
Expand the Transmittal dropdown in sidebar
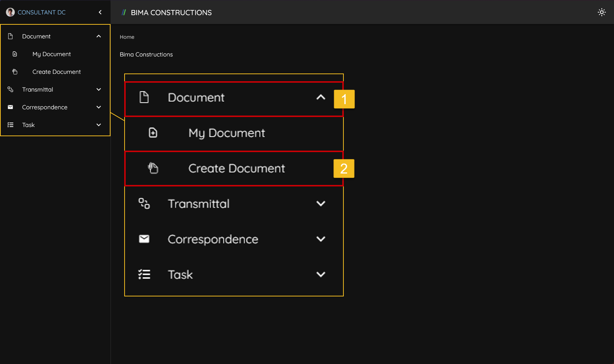[x=99, y=89]
